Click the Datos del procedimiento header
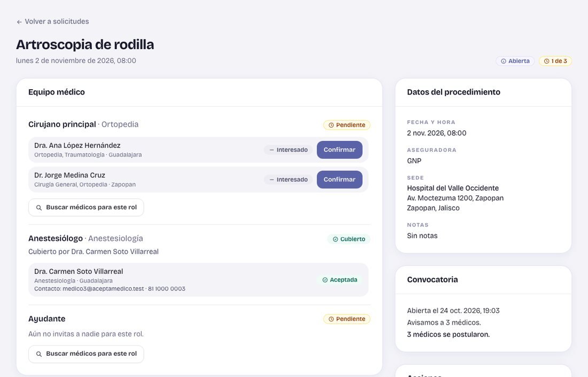This screenshot has height=377, width=588. click(453, 92)
